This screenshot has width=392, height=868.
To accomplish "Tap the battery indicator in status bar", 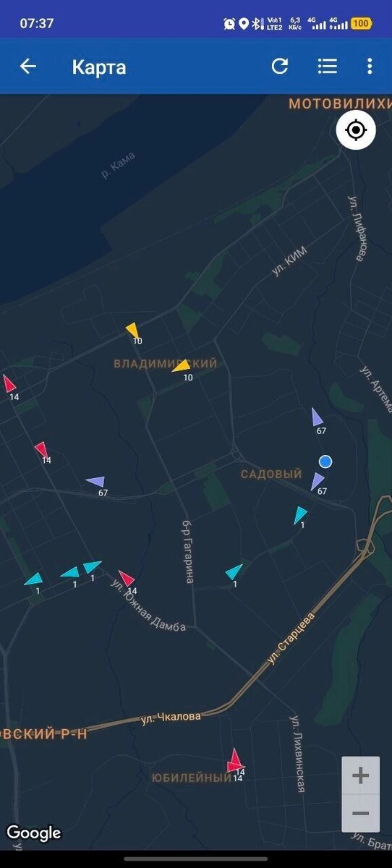I will click(361, 24).
